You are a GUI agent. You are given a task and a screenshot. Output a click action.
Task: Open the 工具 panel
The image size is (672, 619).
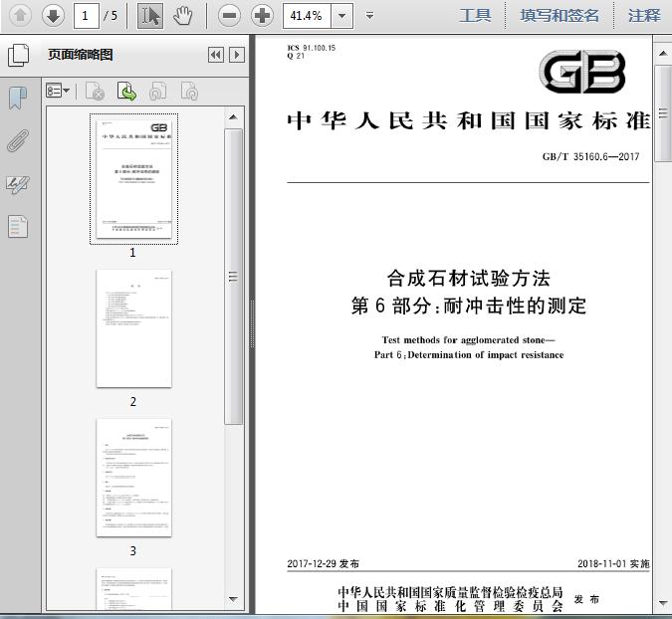tap(475, 16)
